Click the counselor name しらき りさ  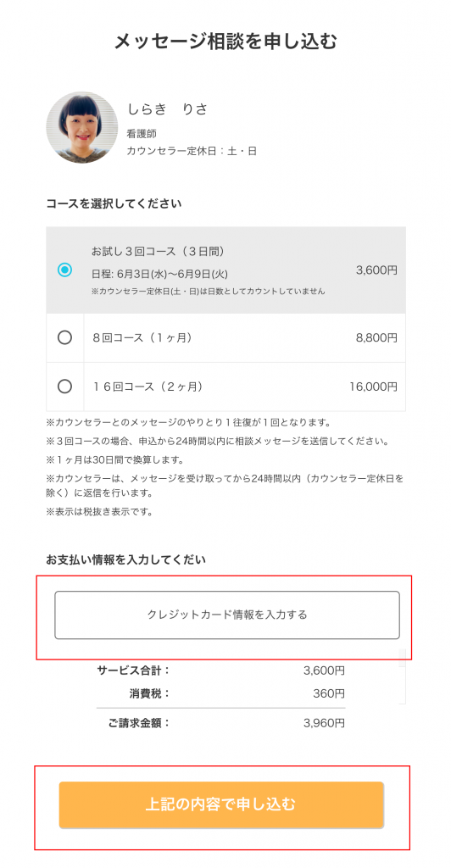coord(167,109)
